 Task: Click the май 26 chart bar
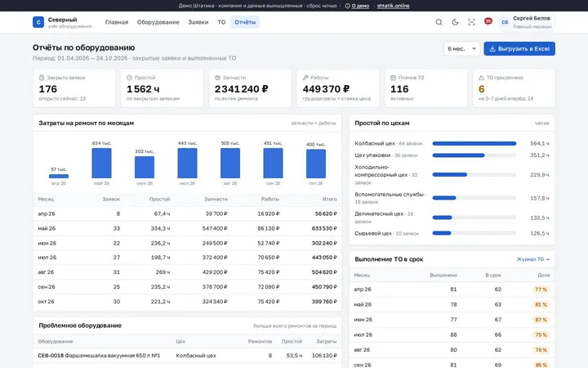click(101, 163)
